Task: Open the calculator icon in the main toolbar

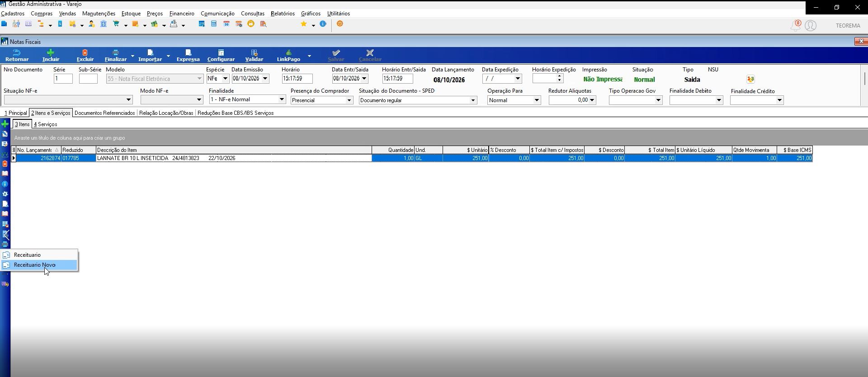Action: (214, 24)
